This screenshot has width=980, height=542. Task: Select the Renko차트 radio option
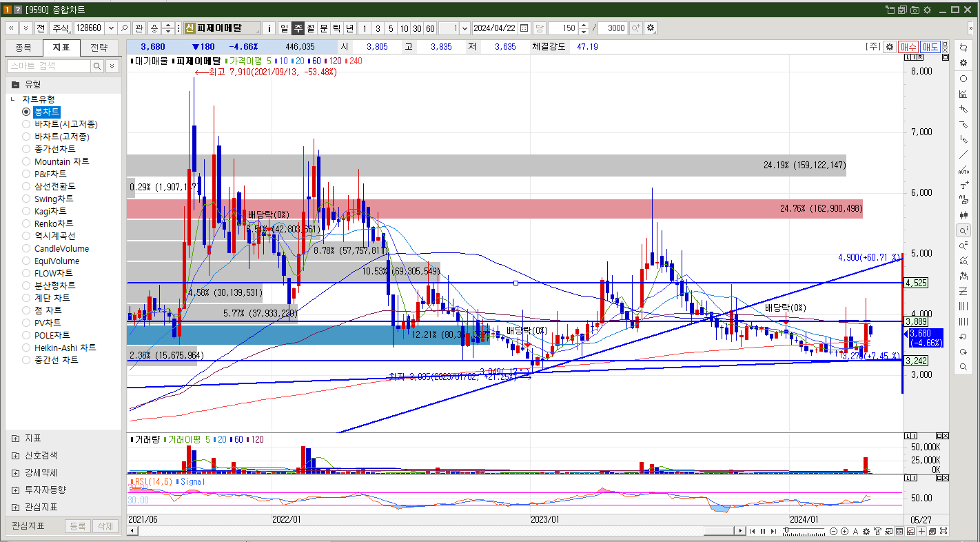(x=26, y=223)
